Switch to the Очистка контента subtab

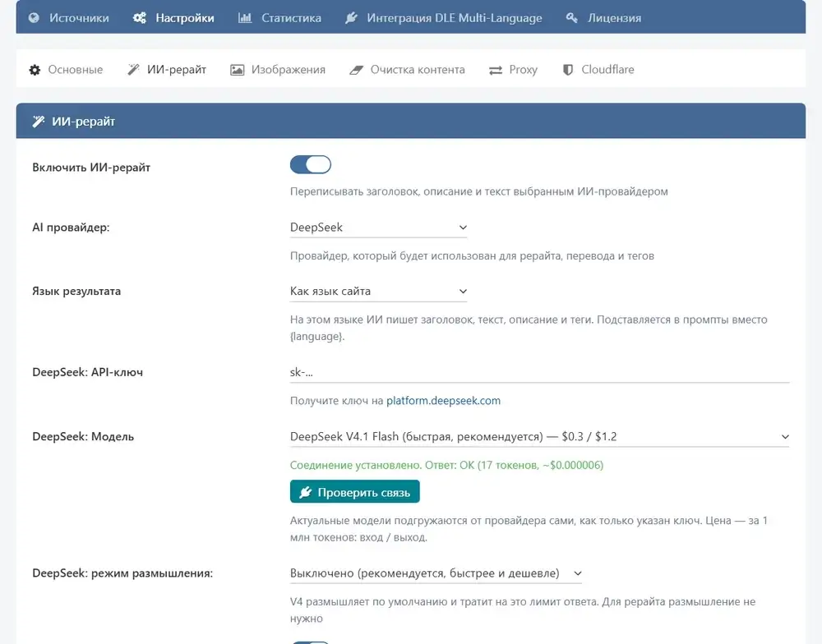(x=408, y=70)
